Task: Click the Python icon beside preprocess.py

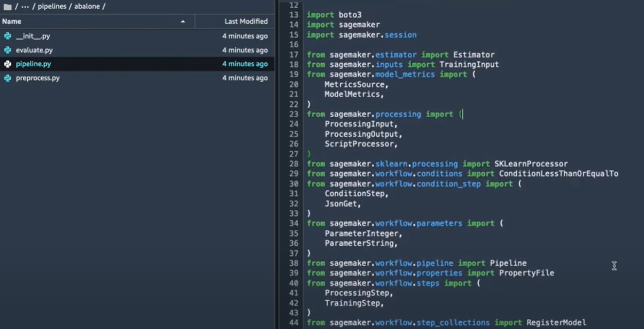Action: click(x=8, y=78)
